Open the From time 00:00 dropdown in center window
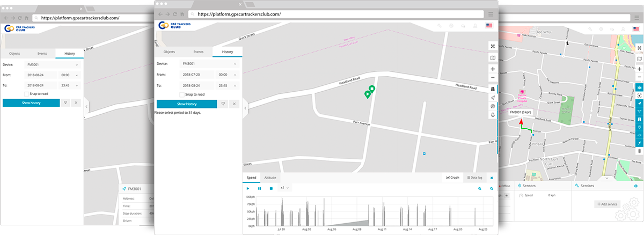The width and height of the screenshot is (644, 235). click(228, 75)
